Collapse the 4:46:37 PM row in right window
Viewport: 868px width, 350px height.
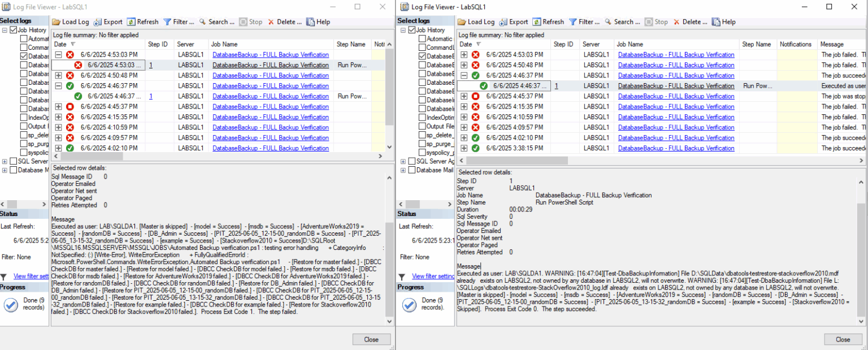coord(464,75)
